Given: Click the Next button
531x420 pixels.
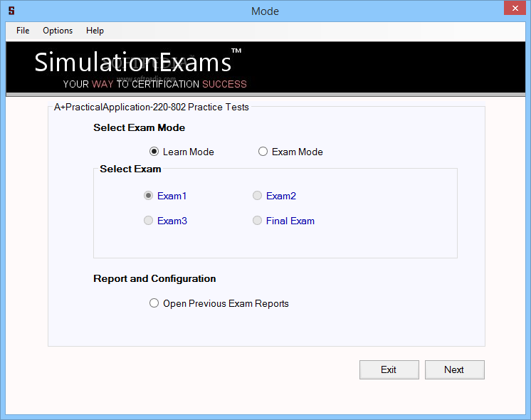Looking at the screenshot, I should click(x=454, y=369).
